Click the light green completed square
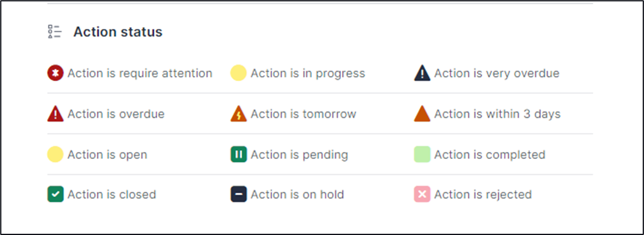This screenshot has width=644, height=235. [422, 155]
